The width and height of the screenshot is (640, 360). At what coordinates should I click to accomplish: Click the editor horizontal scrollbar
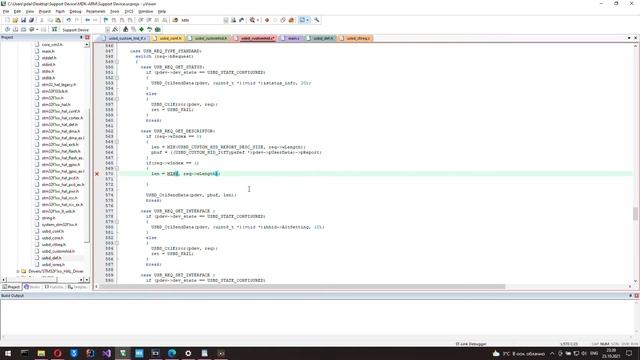pos(302,287)
